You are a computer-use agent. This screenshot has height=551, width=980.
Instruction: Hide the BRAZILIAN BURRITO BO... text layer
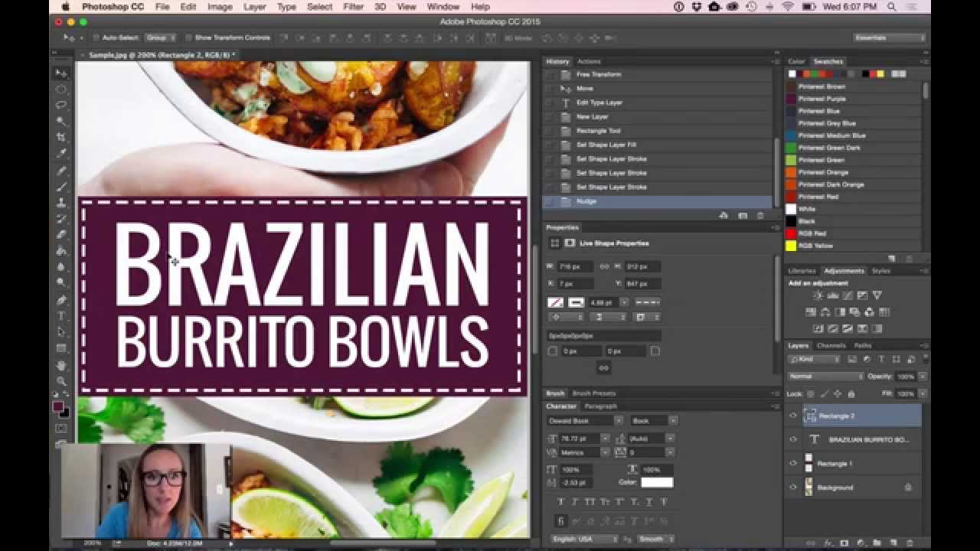pyautogui.click(x=793, y=439)
